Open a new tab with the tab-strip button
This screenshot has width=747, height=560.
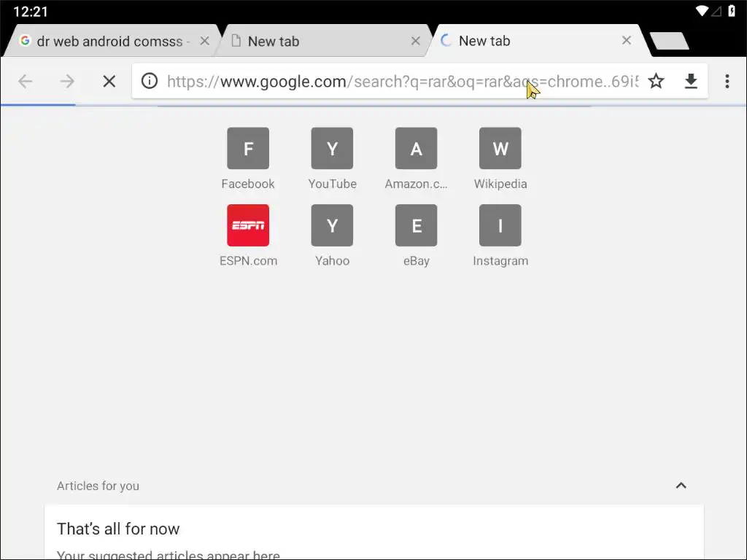670,41
